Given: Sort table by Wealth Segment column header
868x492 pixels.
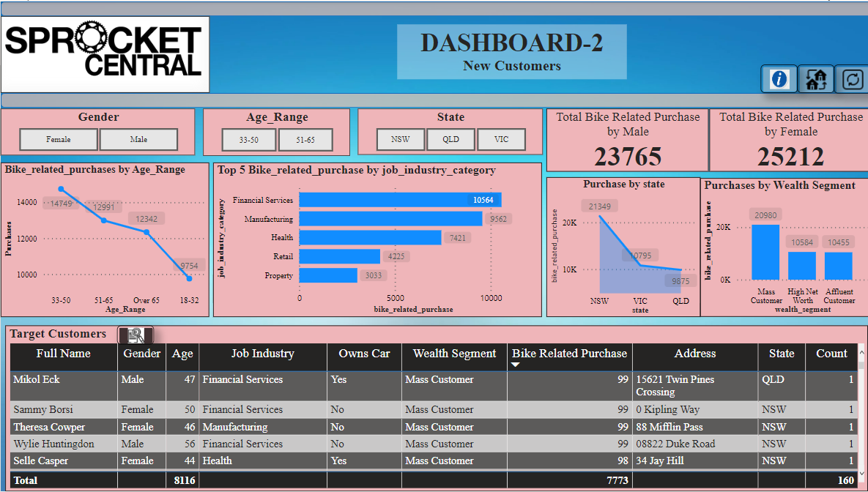Looking at the screenshot, I should point(454,354).
